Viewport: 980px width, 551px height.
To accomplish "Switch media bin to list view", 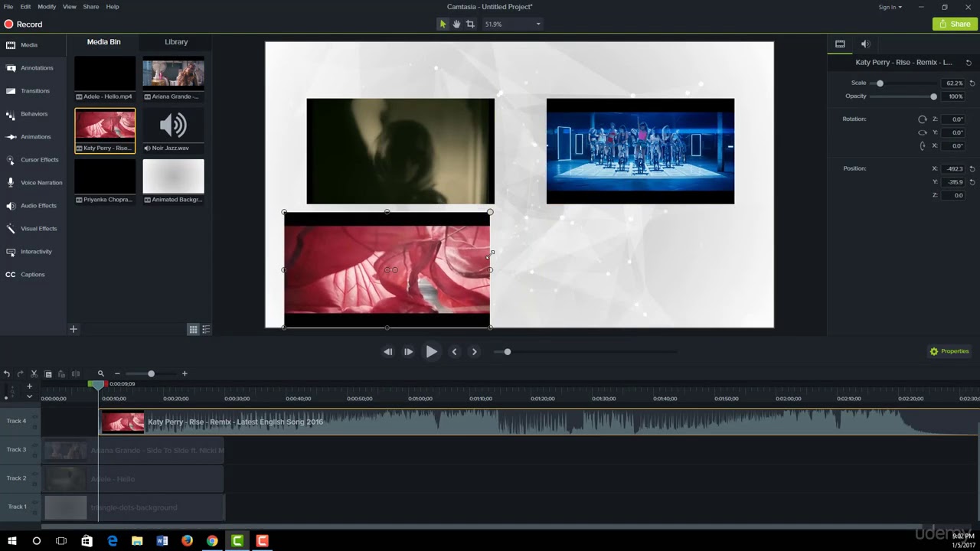I will click(x=206, y=329).
